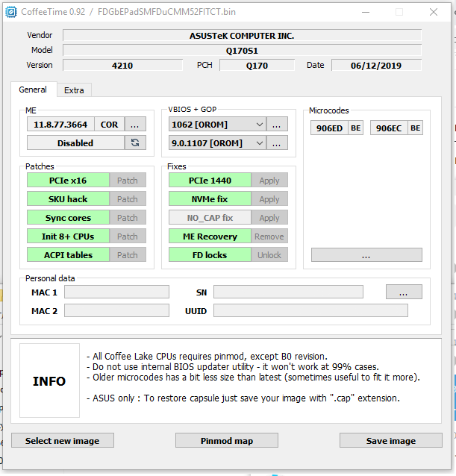Open the Pinmod map

click(227, 440)
